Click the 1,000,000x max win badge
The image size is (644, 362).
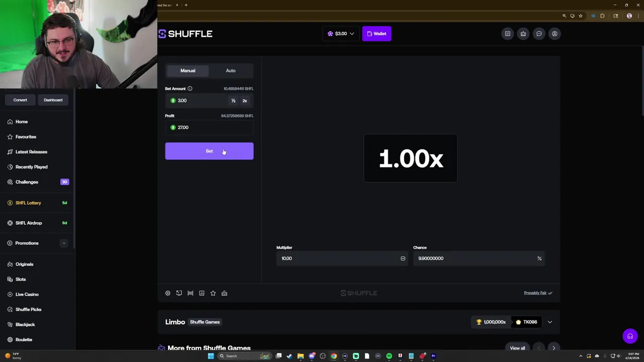491,322
